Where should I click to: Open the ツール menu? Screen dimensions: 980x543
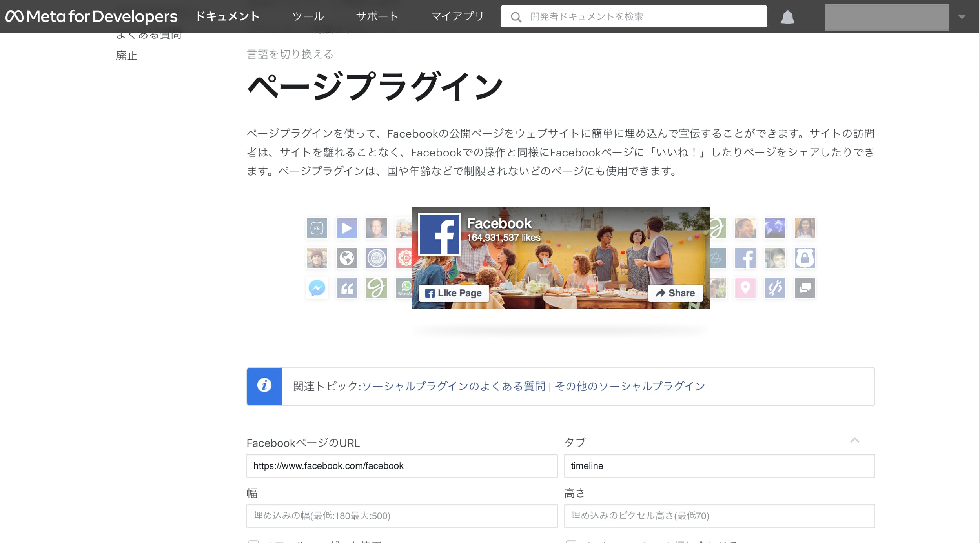[308, 16]
